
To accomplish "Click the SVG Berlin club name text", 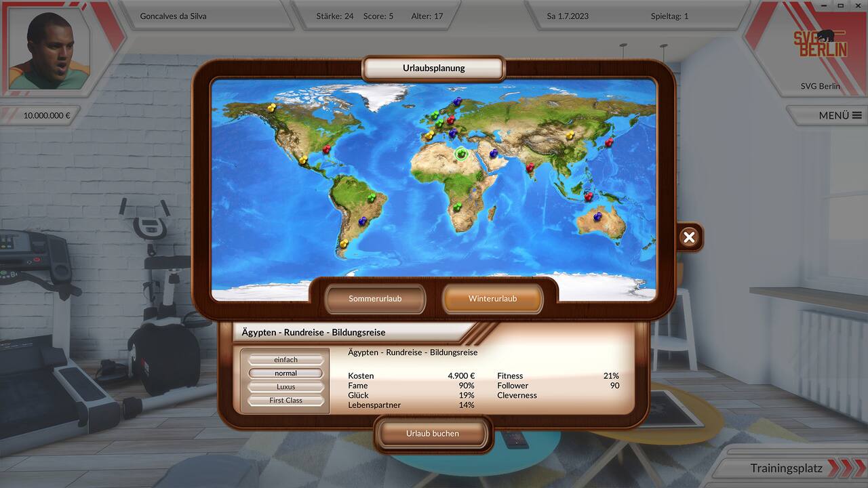I will click(x=821, y=86).
